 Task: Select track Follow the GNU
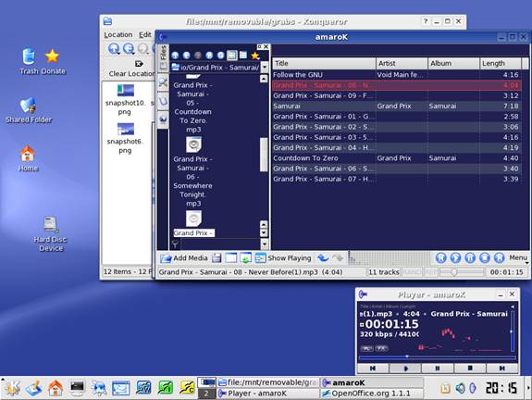tap(397, 75)
